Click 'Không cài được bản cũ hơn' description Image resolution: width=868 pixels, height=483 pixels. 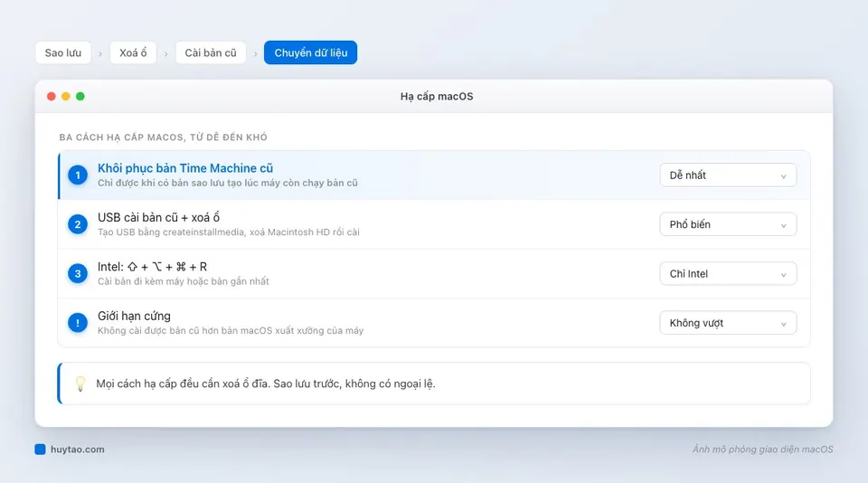click(231, 331)
